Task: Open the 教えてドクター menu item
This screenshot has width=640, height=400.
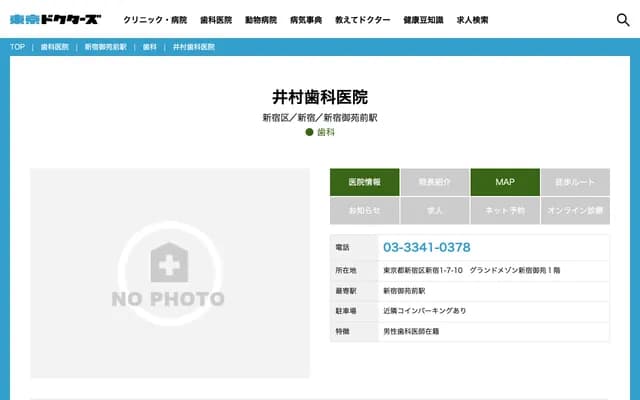Action: 362,20
